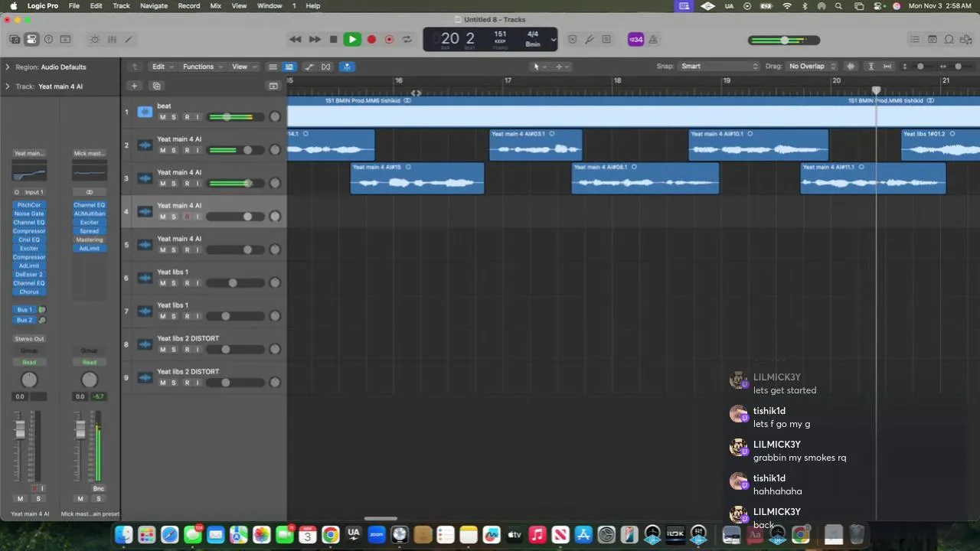Click the Stereo Out output slot

coord(29,338)
